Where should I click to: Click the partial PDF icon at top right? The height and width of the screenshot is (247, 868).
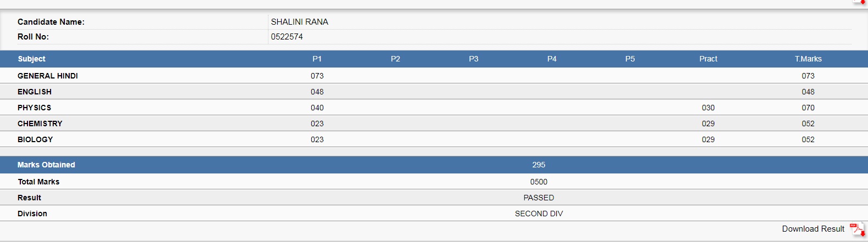point(859,2)
